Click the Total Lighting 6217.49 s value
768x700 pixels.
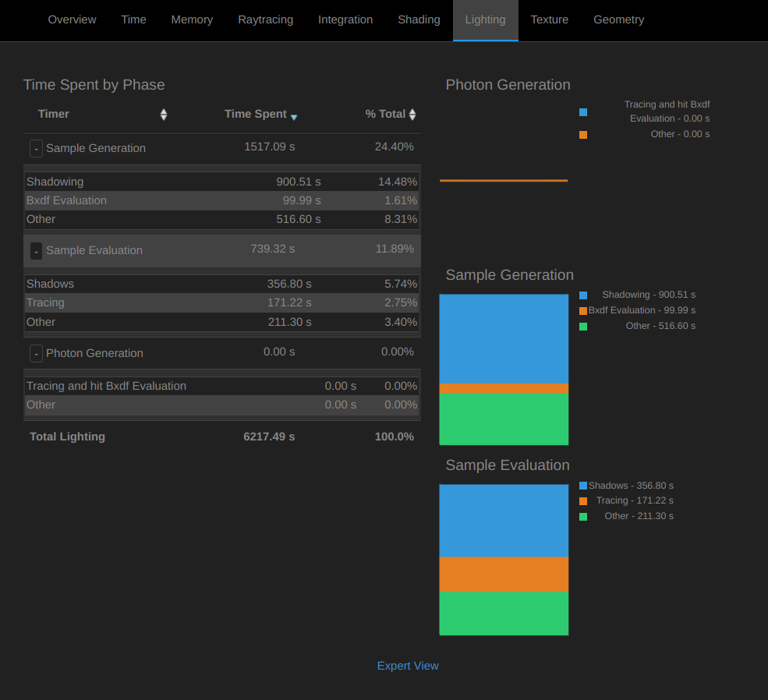(x=269, y=437)
